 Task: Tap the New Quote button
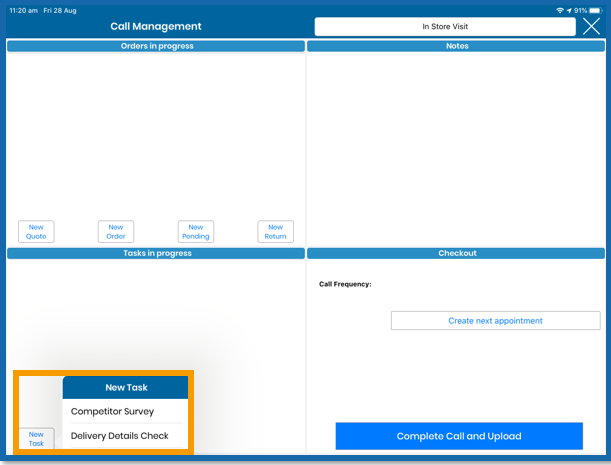pos(36,232)
